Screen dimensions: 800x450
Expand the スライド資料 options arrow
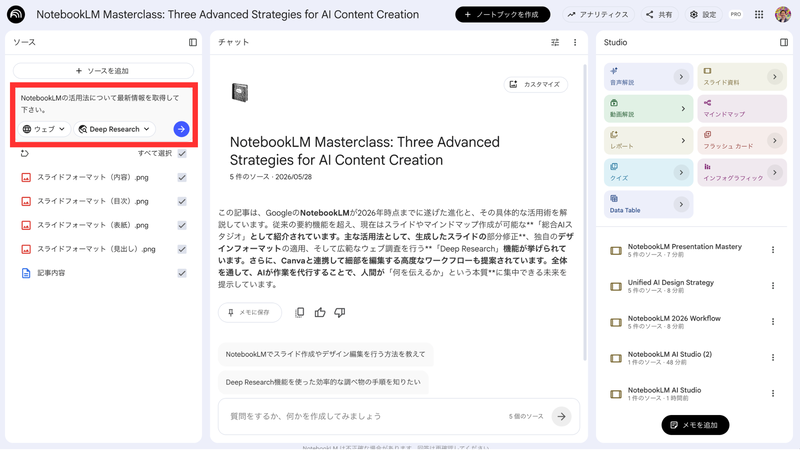coord(775,77)
